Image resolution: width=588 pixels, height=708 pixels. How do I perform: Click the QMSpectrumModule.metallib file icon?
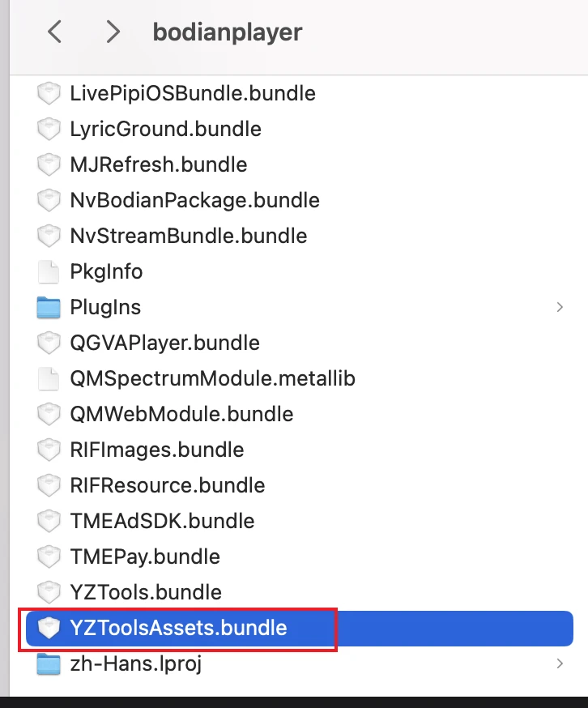coord(49,378)
